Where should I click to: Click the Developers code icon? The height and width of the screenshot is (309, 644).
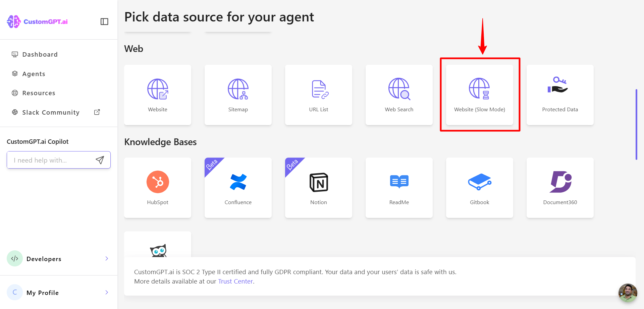pyautogui.click(x=15, y=258)
